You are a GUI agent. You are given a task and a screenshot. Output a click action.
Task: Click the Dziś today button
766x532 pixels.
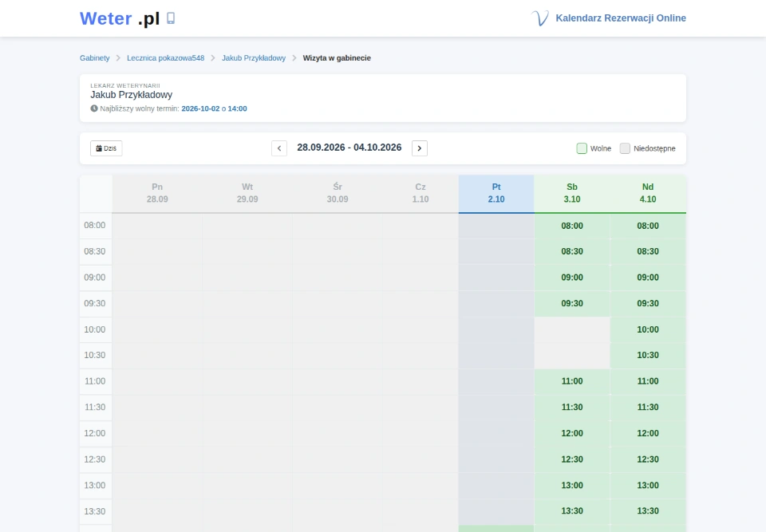[106, 148]
